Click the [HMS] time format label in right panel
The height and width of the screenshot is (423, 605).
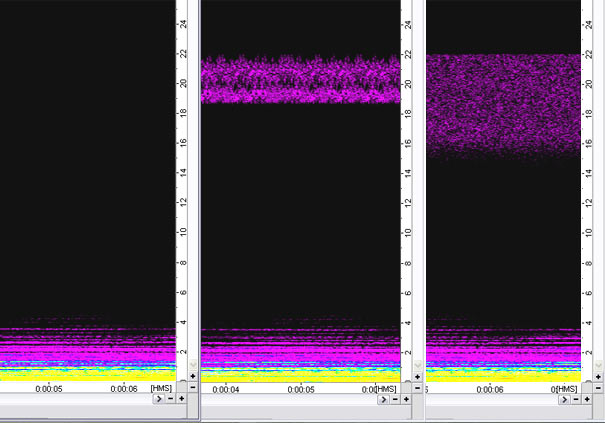pos(567,388)
